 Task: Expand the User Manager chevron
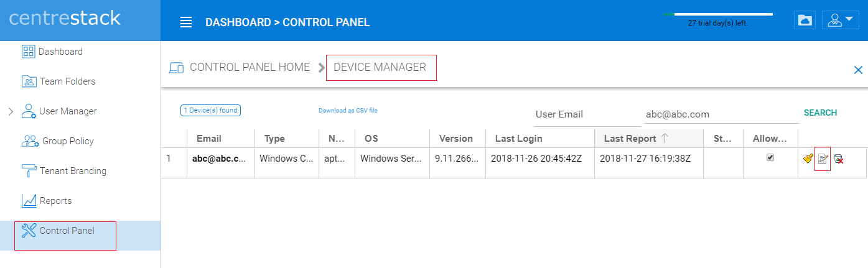[11, 111]
